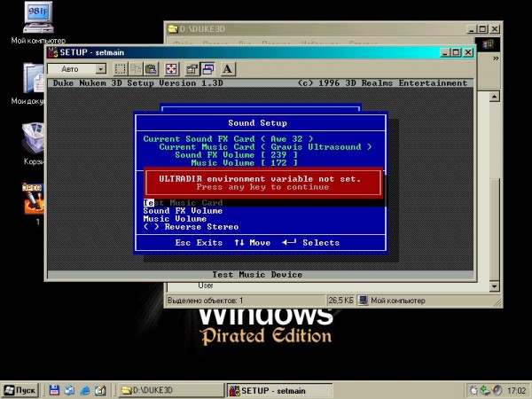Toggle full screen mode icon
This screenshot has width=532, height=399.
click(171, 69)
